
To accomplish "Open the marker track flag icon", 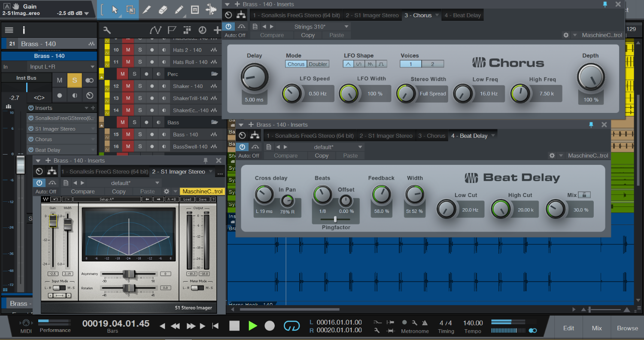I will (x=172, y=30).
